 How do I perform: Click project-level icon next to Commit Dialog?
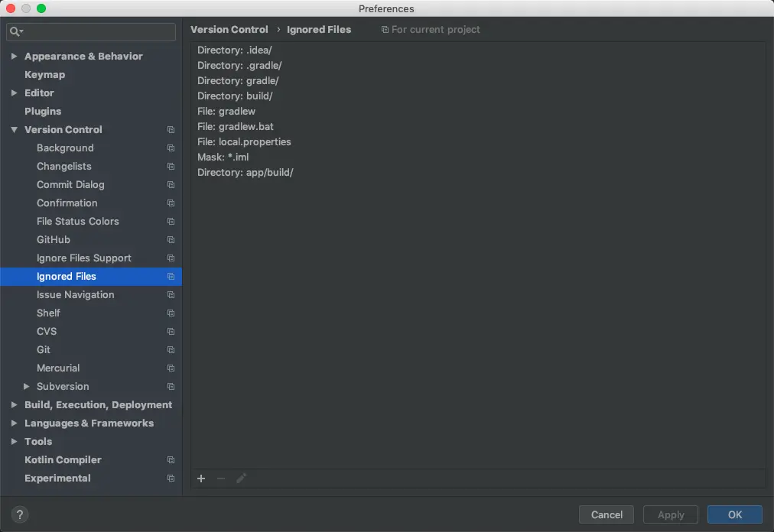tap(171, 184)
